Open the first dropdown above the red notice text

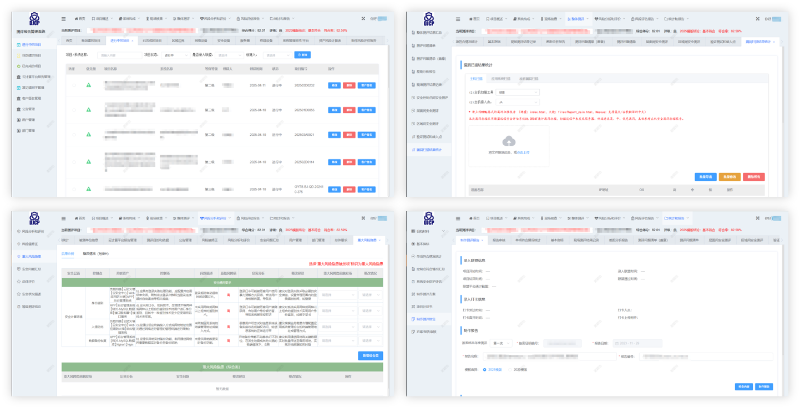pyautogui.click(x=518, y=91)
